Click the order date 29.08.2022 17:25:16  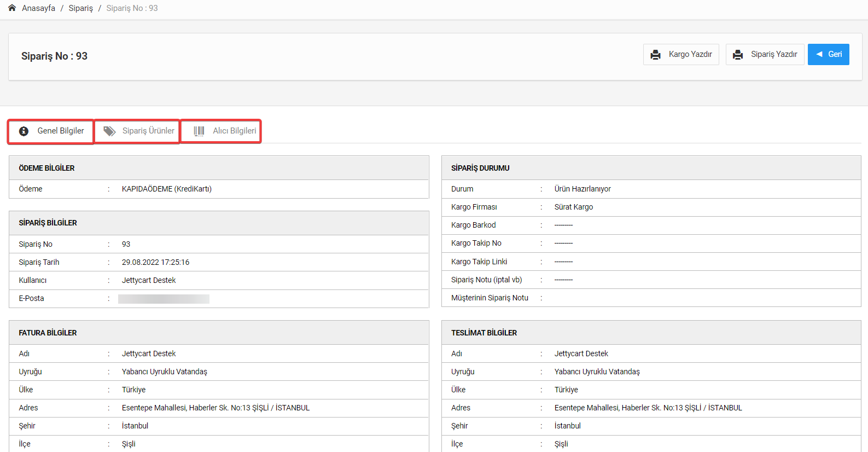tap(155, 262)
